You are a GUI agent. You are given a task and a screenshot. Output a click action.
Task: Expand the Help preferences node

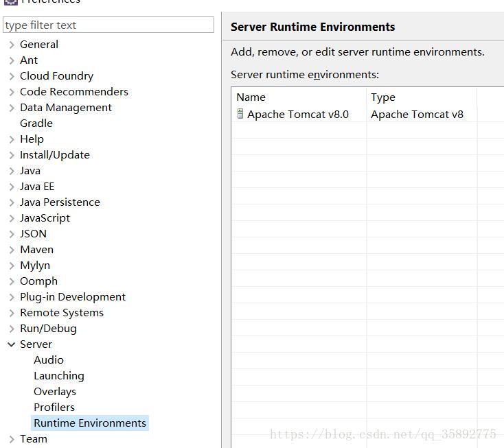pyautogui.click(x=12, y=139)
